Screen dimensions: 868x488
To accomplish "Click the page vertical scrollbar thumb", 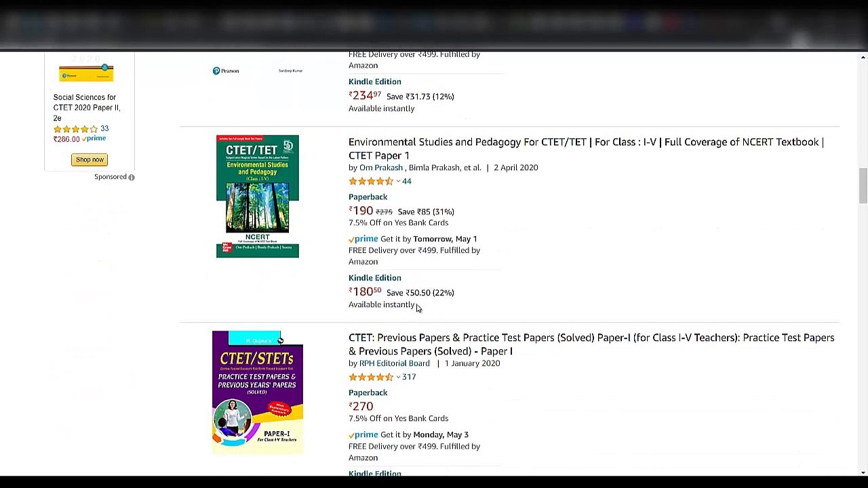I will tap(863, 186).
